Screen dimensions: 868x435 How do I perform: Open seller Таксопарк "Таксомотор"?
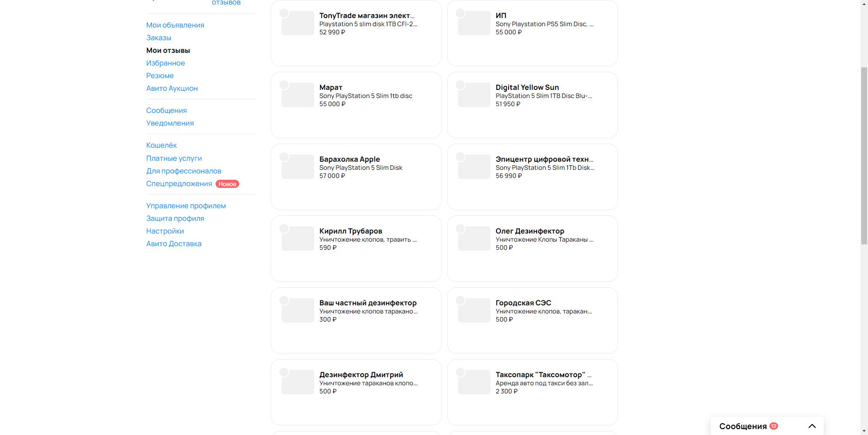543,375
